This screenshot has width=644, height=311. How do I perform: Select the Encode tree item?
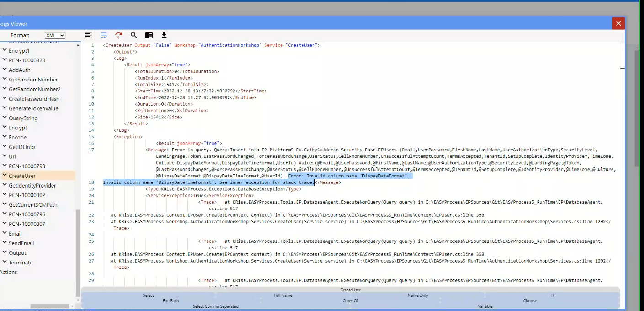[x=17, y=137]
